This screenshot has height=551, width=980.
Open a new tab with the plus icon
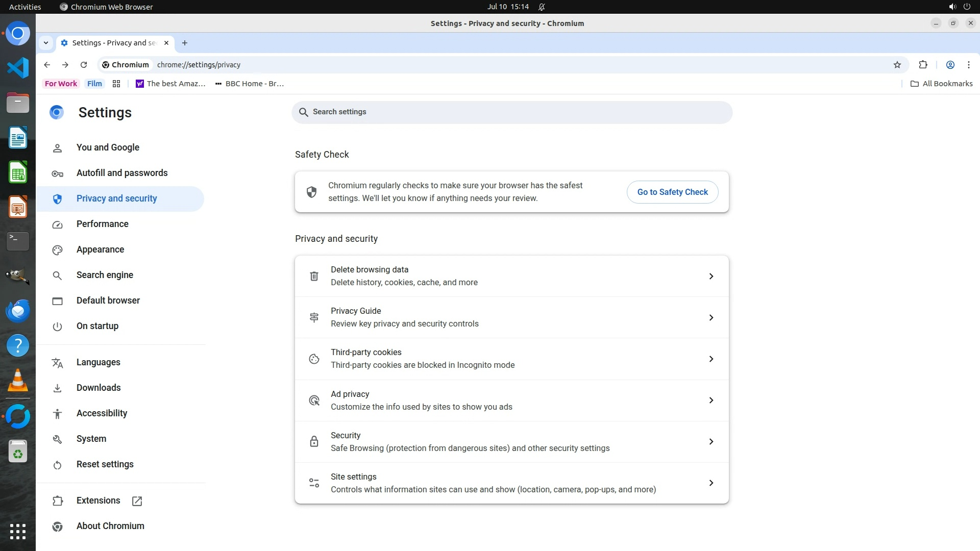click(x=185, y=43)
